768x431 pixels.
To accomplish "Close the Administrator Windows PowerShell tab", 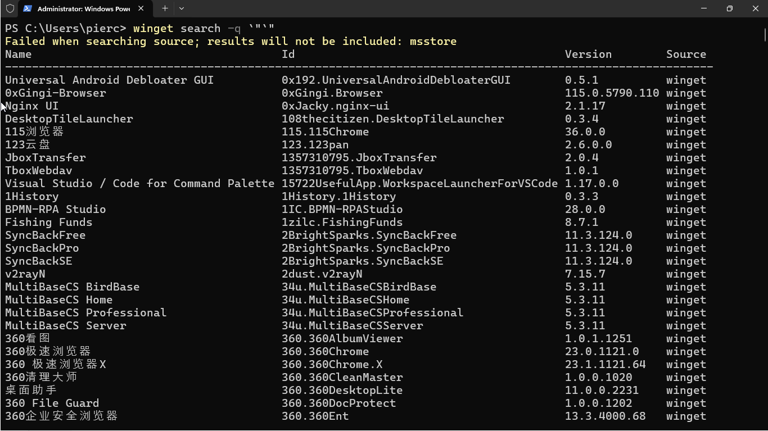I will [141, 8].
